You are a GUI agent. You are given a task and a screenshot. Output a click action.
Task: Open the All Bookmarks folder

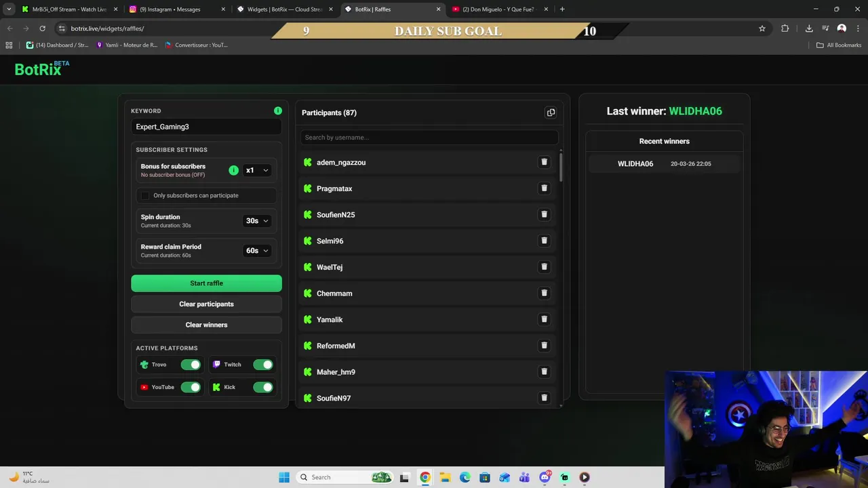(839, 45)
